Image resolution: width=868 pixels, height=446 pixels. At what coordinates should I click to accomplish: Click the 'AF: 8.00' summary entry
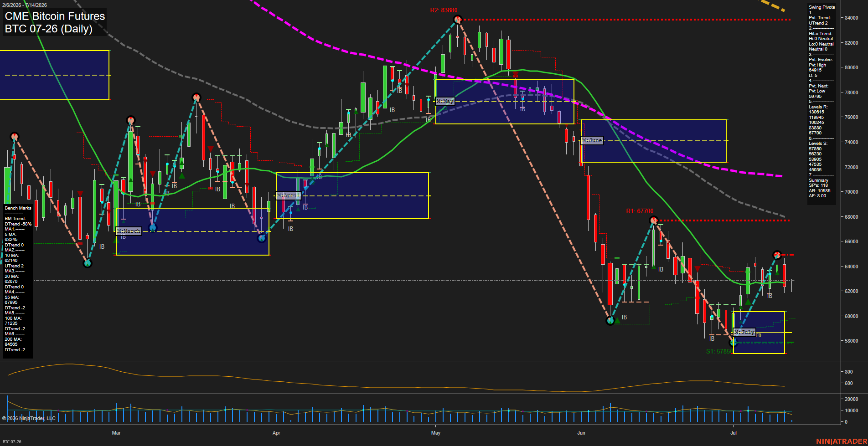coord(817,196)
